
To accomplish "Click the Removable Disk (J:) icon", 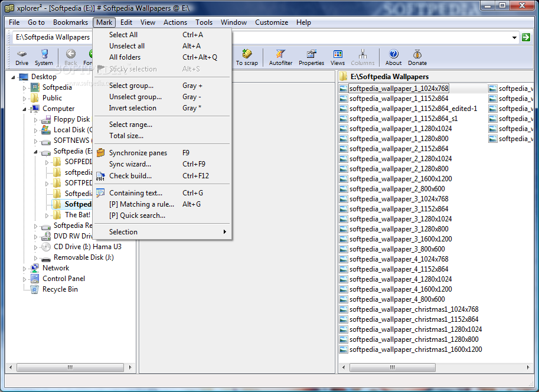I will tap(46, 258).
